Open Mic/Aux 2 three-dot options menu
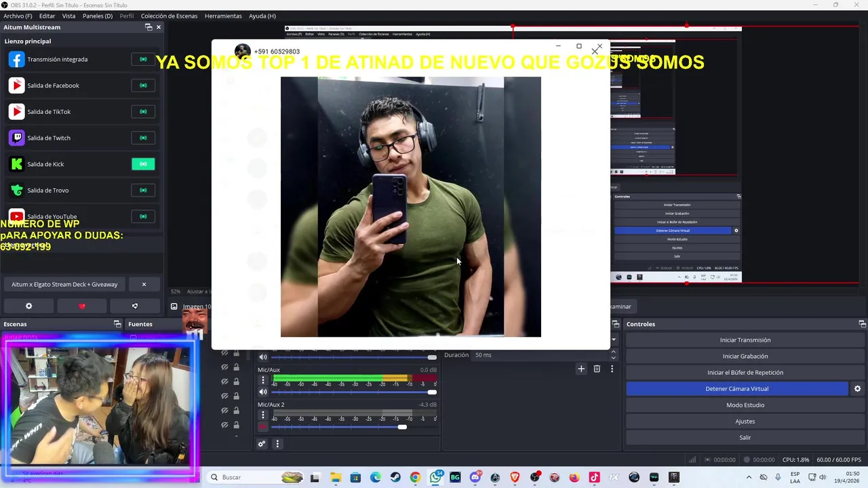Image resolution: width=868 pixels, height=488 pixels. coord(263,415)
